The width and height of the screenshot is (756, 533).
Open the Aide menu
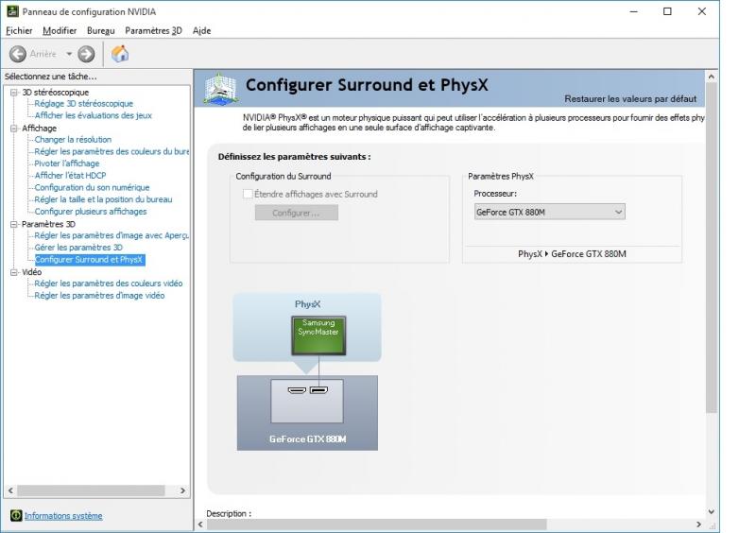click(201, 30)
